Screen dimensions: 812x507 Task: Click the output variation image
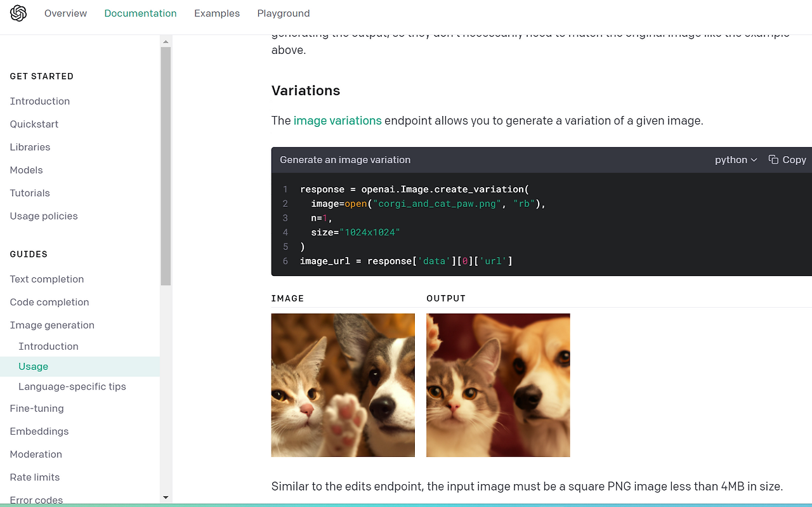[498, 385]
